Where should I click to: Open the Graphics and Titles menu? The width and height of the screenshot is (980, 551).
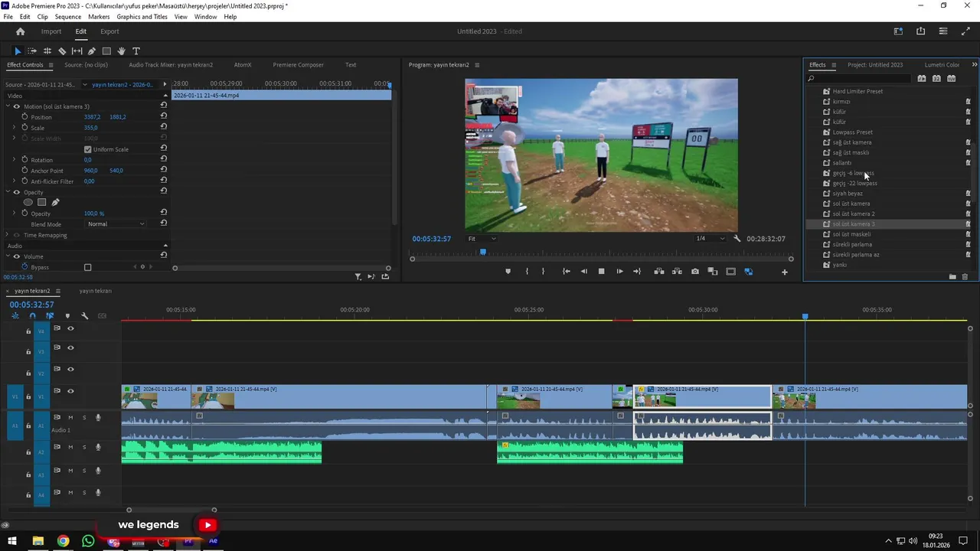[142, 17]
